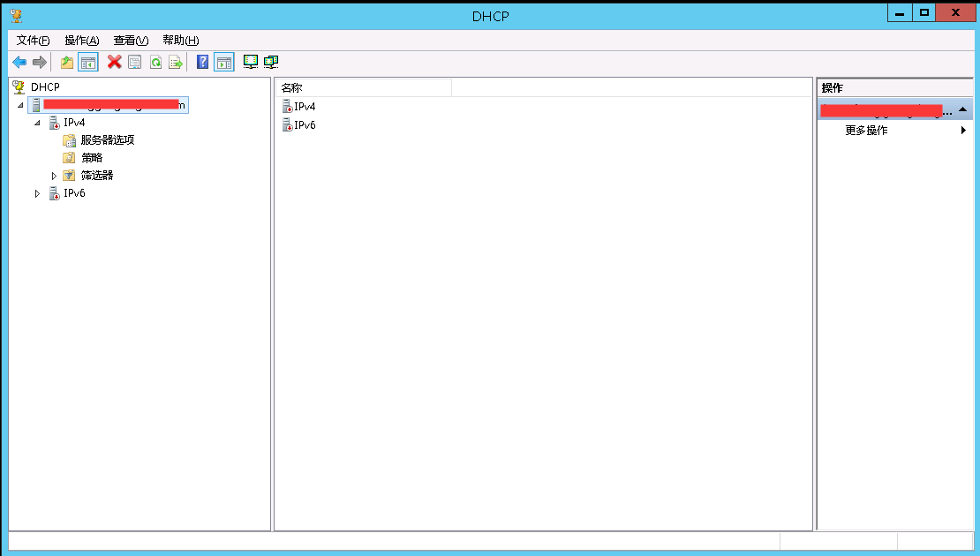Viewport: 980px width, 556px height.
Task: Select 策略 folder in tree
Action: pos(92,157)
